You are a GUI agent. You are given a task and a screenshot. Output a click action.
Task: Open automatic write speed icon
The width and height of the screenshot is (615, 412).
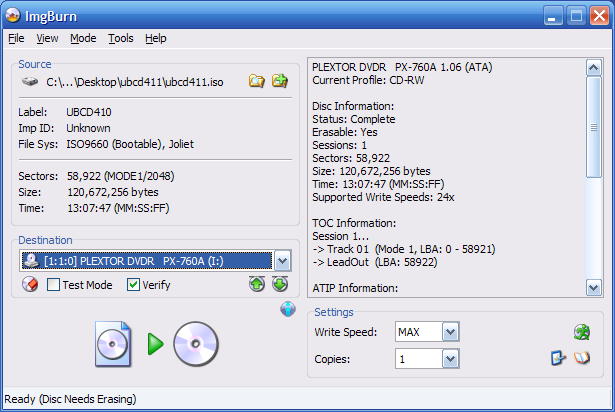(x=582, y=332)
